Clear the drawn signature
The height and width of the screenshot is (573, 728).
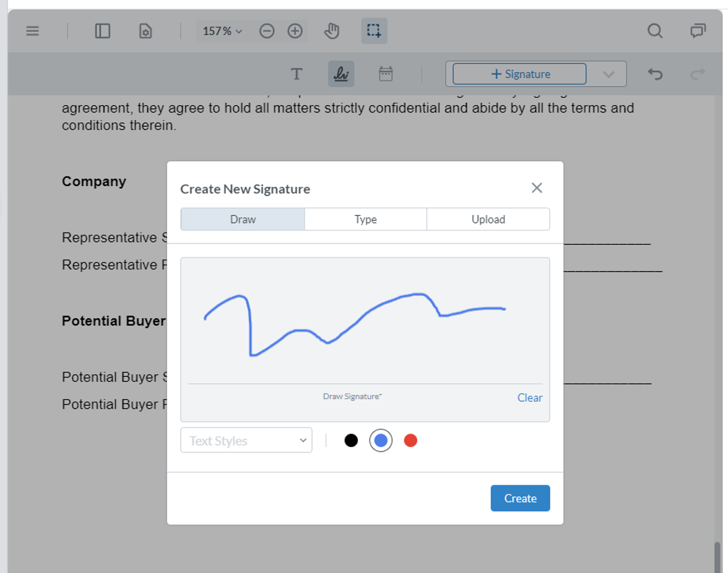[530, 398]
